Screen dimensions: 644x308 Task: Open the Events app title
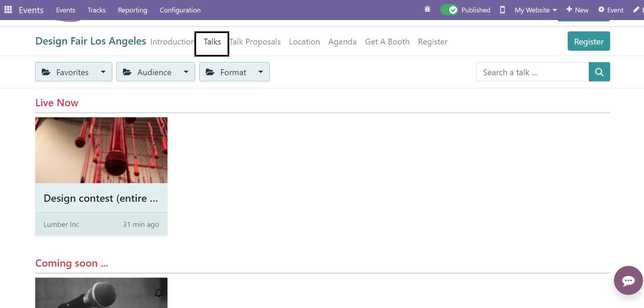click(31, 10)
